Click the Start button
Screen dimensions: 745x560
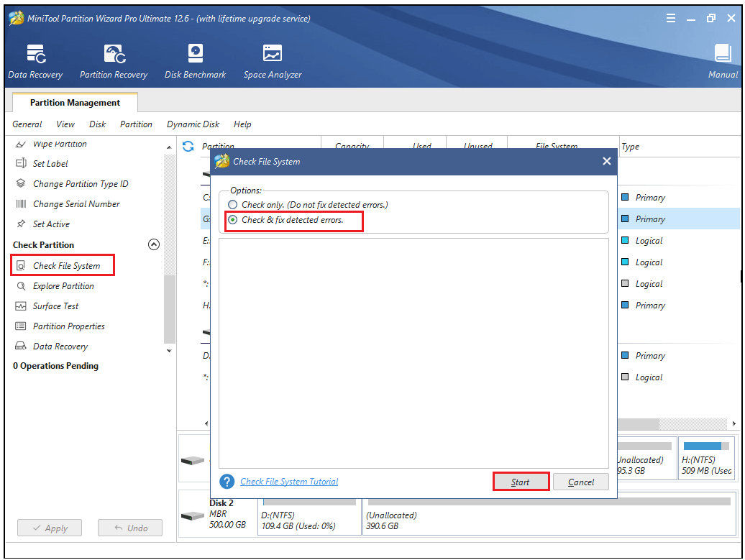point(521,482)
